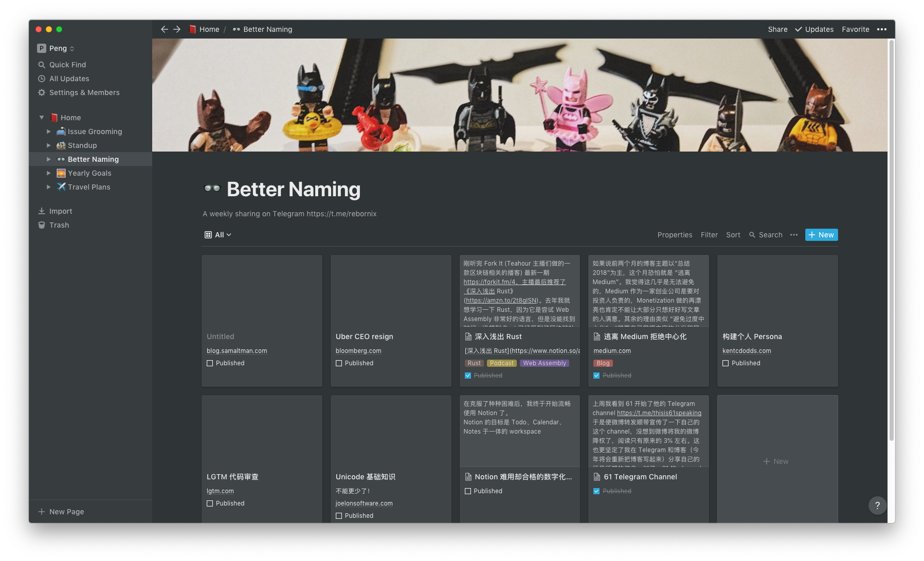
Task: Click the Better Naming sunglasses icon in sidebar
Action: pos(61,159)
